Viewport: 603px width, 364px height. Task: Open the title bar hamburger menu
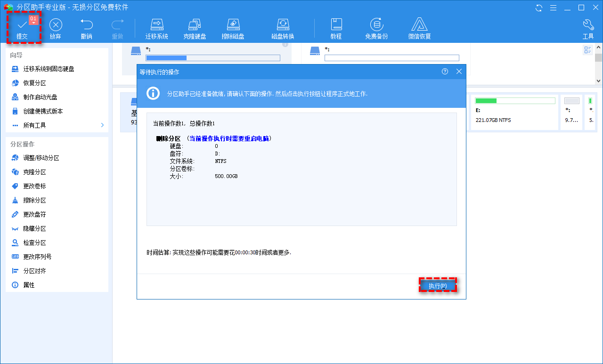[x=554, y=8]
